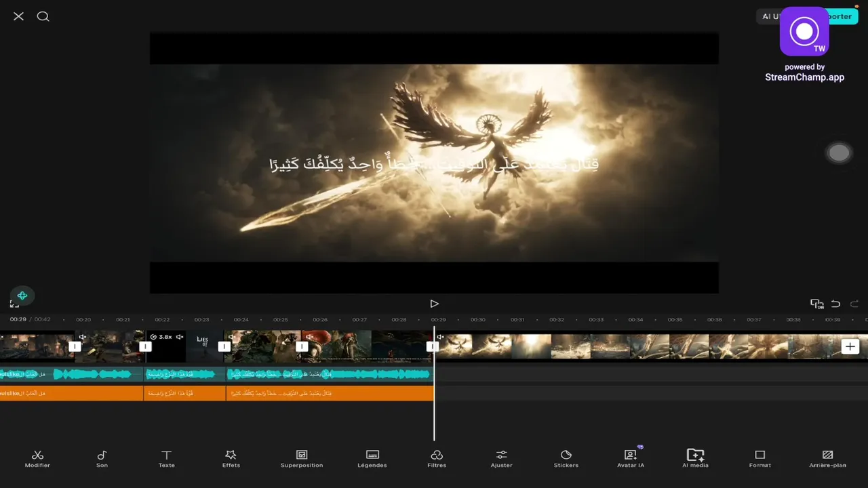This screenshot has width=868, height=488.
Task: Select the angel clip thumbnail after playhead
Action: 454,346
